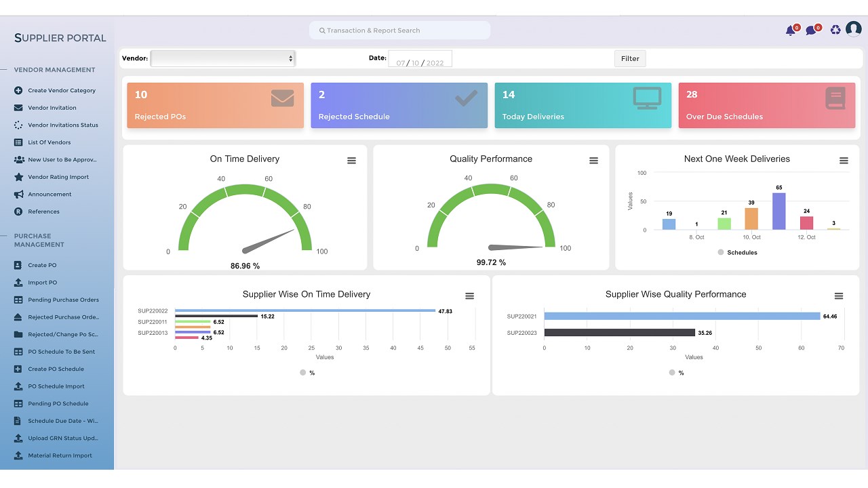Click the monitor icon on Today Deliveries card
The width and height of the screenshot is (868, 488).
click(647, 98)
